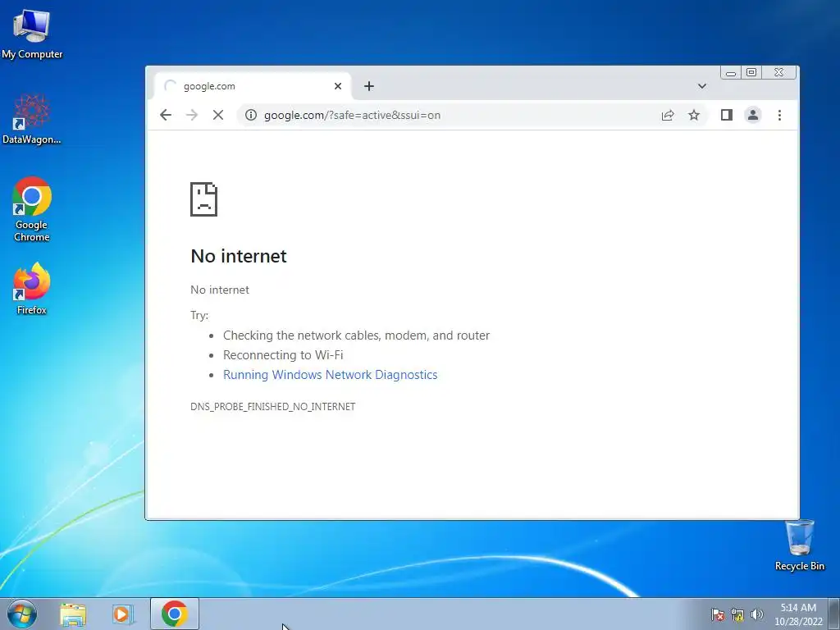Image resolution: width=840 pixels, height=630 pixels.
Task: Open the side panel icon in Chrome toolbar
Action: (x=727, y=115)
